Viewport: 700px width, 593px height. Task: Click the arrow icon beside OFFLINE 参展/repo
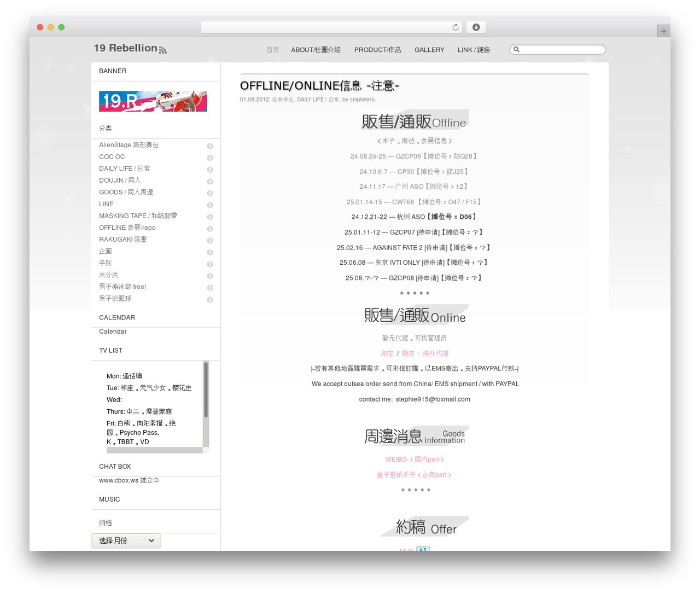click(x=210, y=229)
